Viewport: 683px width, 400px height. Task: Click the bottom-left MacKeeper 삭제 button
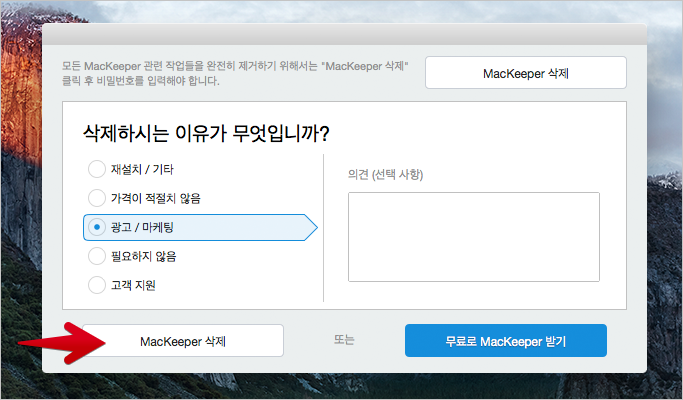point(183,341)
